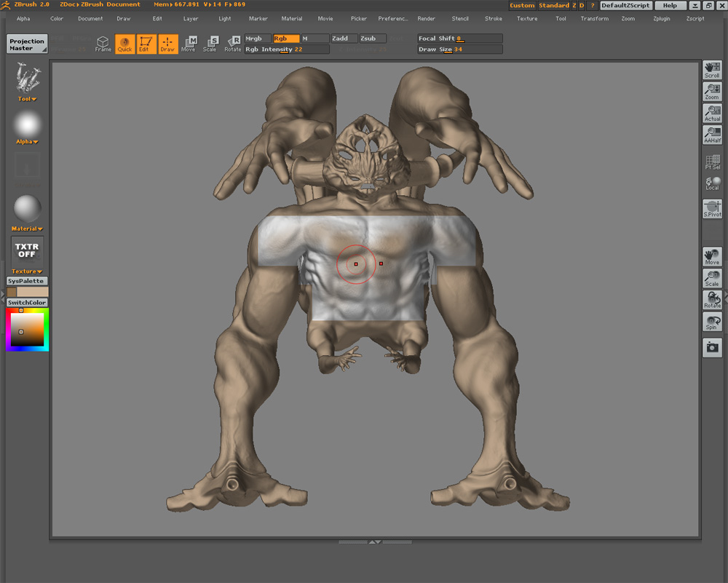Click the Projection Master button
This screenshot has width=728, height=583.
[26, 45]
